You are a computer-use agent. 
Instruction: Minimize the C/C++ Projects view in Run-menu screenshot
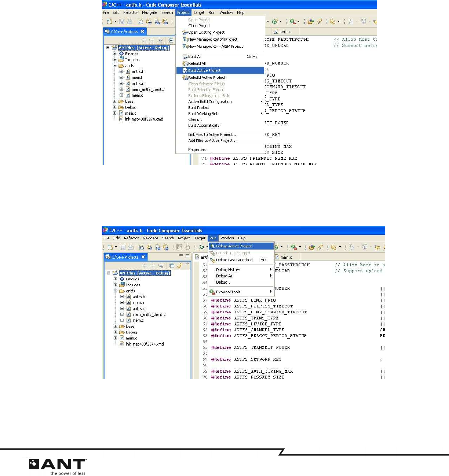181,256
